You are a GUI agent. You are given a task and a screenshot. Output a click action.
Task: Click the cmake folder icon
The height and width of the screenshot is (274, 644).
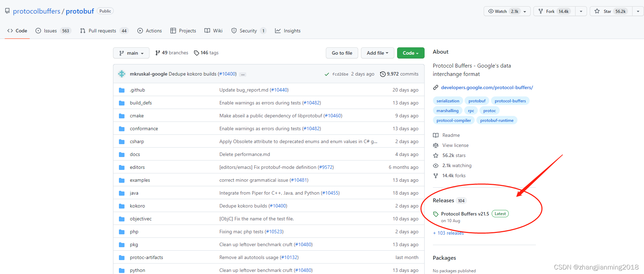tap(122, 116)
